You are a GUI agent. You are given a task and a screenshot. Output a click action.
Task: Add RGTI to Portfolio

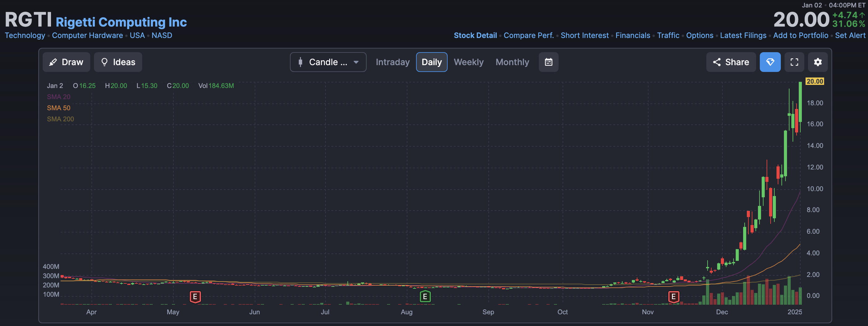point(801,35)
